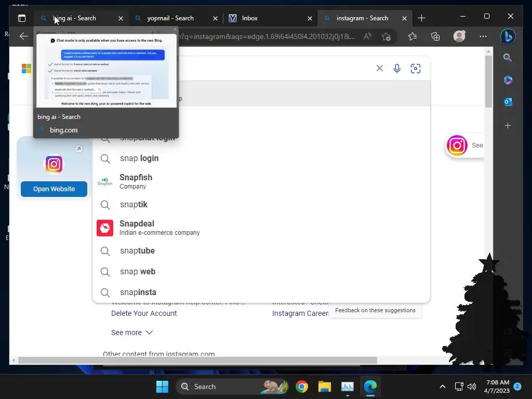532x399 pixels.
Task: Select the snaptik suggestion
Action: (261, 205)
